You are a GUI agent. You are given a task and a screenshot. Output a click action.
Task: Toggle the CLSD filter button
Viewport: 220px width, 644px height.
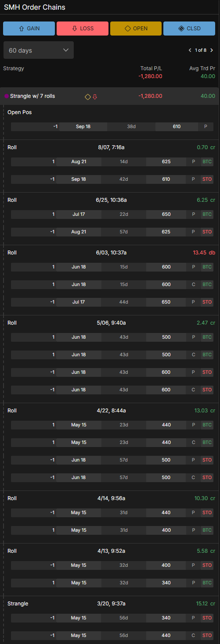tap(189, 29)
